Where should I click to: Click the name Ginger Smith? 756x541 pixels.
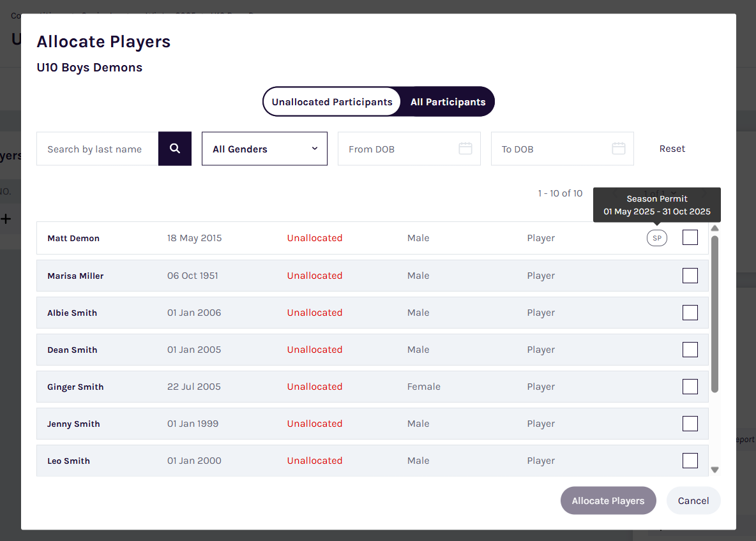tap(75, 387)
